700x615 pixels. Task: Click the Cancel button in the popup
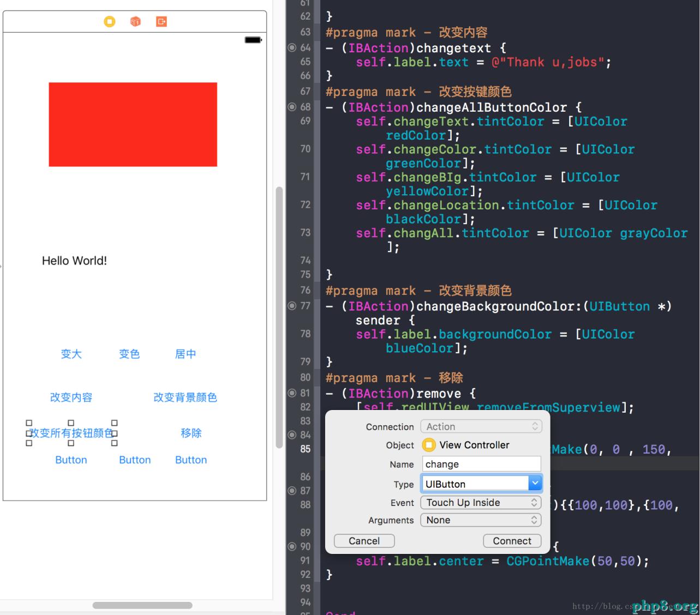tap(364, 541)
